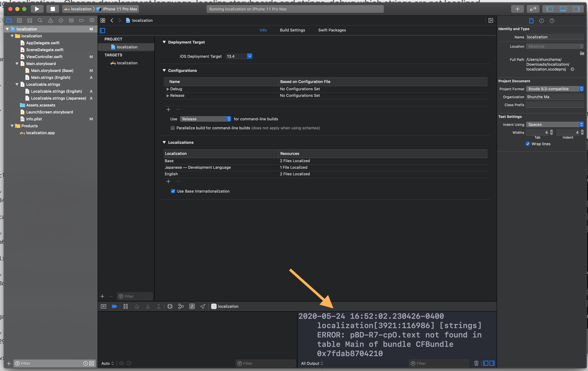The height and width of the screenshot is (371, 588).
Task: Pause program execution in debug bar
Action: [125, 306]
